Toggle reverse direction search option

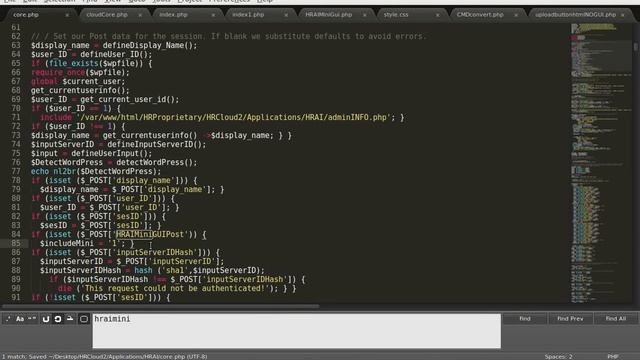click(x=46, y=319)
